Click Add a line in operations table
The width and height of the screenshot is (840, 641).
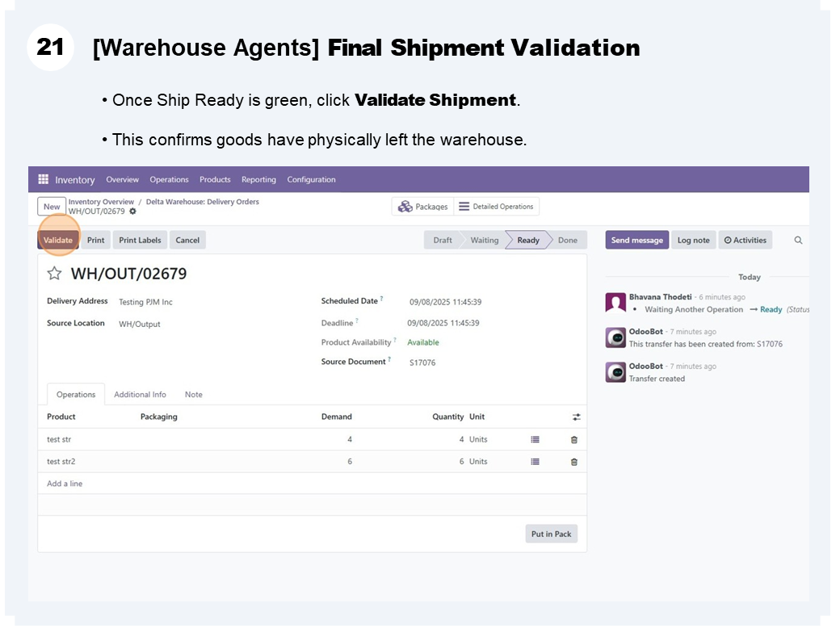pos(65,484)
